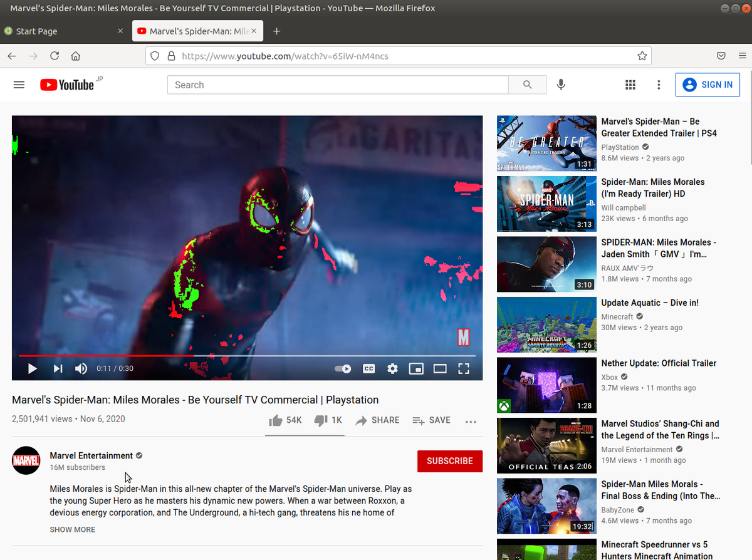Bookmark this page with star
Viewport: 752px width, 560px height.
tap(642, 56)
